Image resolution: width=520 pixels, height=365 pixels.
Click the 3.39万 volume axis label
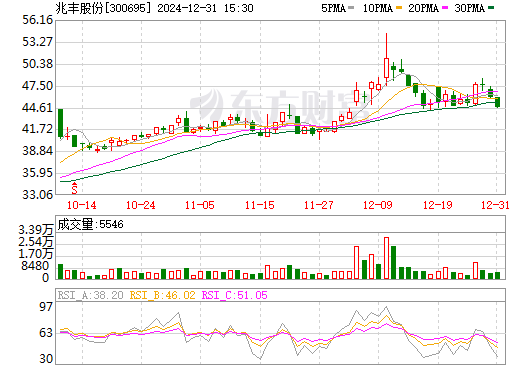[36, 230]
